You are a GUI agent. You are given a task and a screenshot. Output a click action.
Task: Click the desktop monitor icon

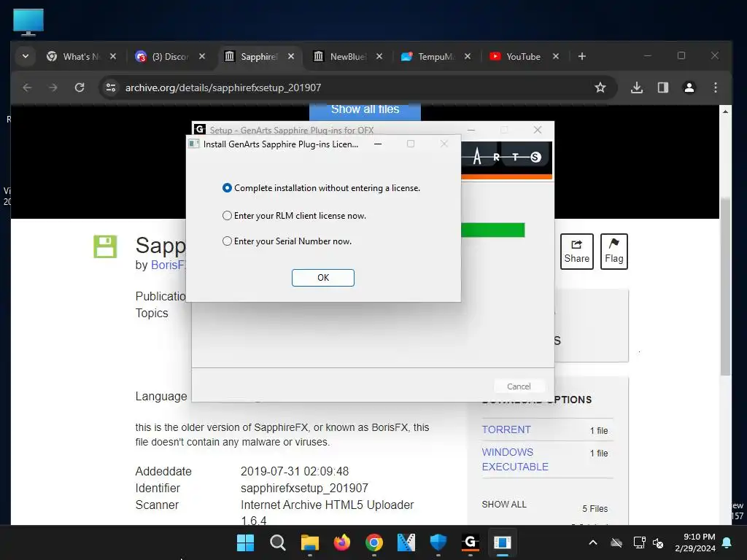coord(28,22)
